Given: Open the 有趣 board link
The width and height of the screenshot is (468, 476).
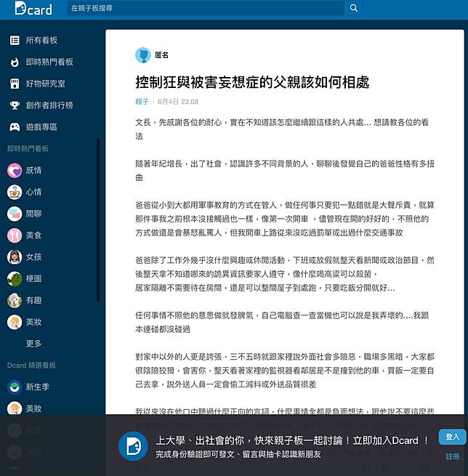Looking at the screenshot, I should (33, 301).
